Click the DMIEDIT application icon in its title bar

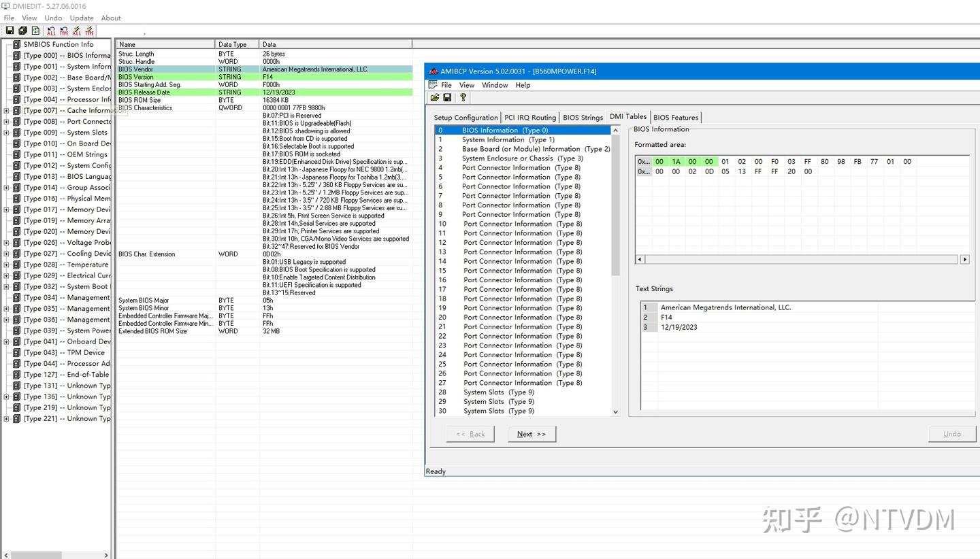(5, 5)
